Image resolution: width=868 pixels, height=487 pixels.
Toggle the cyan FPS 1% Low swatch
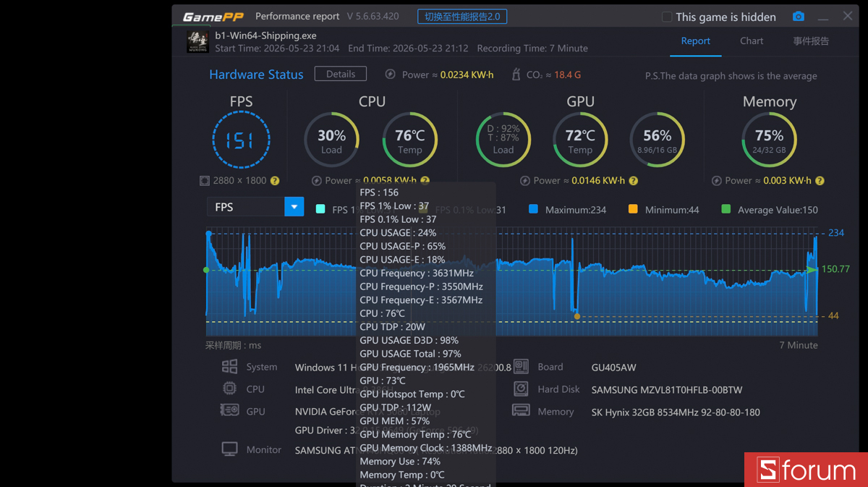coord(320,209)
